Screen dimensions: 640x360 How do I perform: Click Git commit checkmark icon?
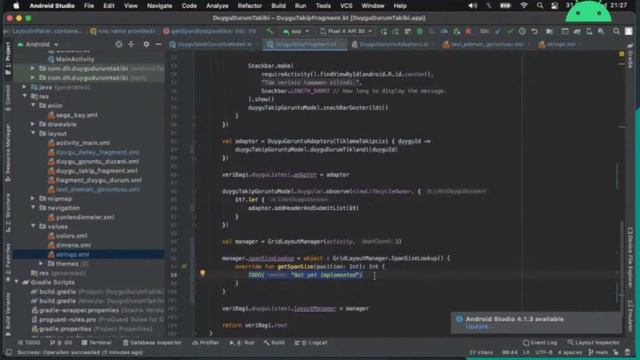coord(510,31)
